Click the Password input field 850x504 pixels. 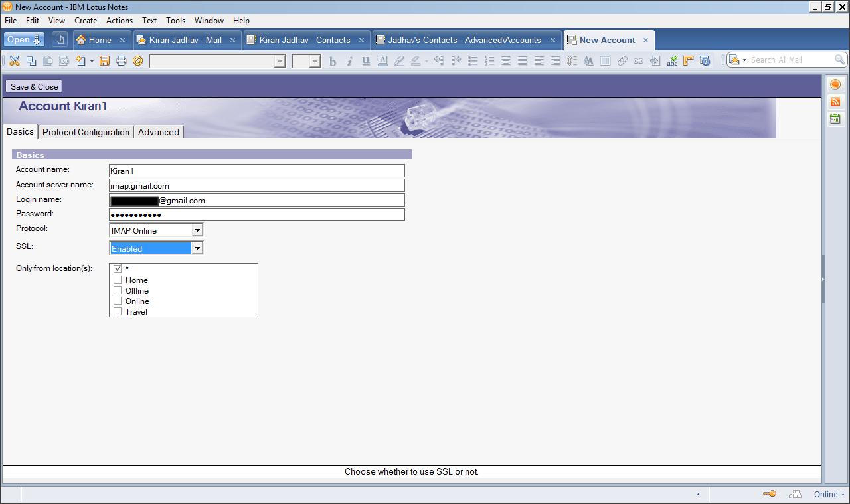(x=257, y=214)
